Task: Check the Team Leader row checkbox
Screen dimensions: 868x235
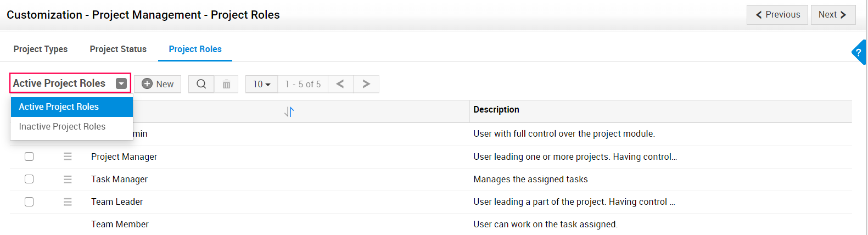Action: [29, 202]
